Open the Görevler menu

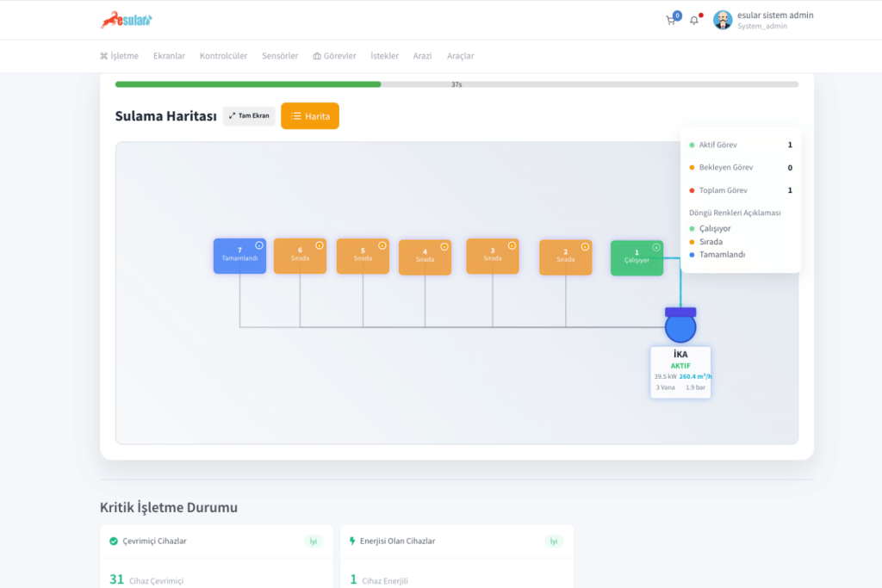tap(334, 56)
